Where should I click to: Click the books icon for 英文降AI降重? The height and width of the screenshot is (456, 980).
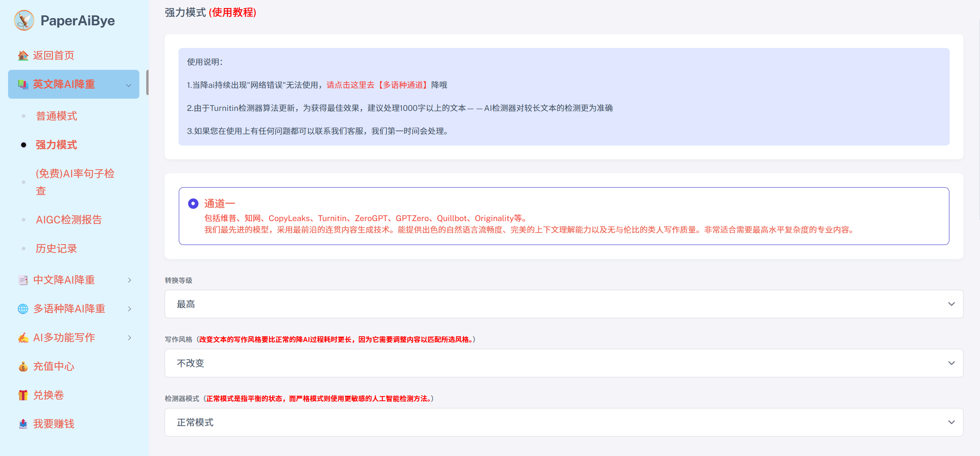pyautogui.click(x=23, y=84)
